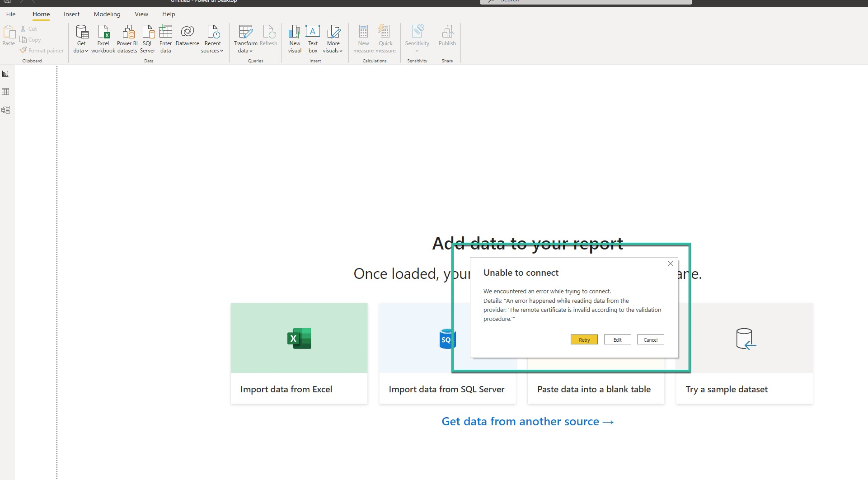
Task: Expand the Recent sources dropdown
Action: point(212,39)
